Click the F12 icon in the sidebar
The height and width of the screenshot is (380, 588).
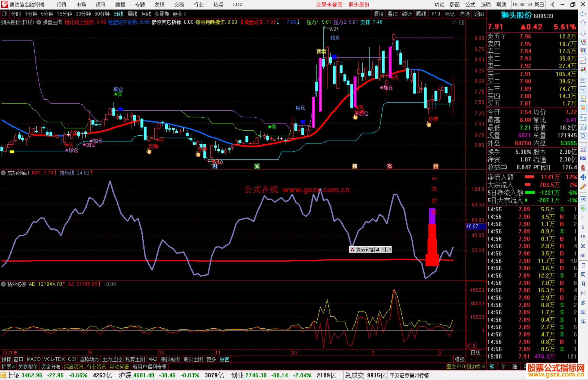(x=583, y=118)
